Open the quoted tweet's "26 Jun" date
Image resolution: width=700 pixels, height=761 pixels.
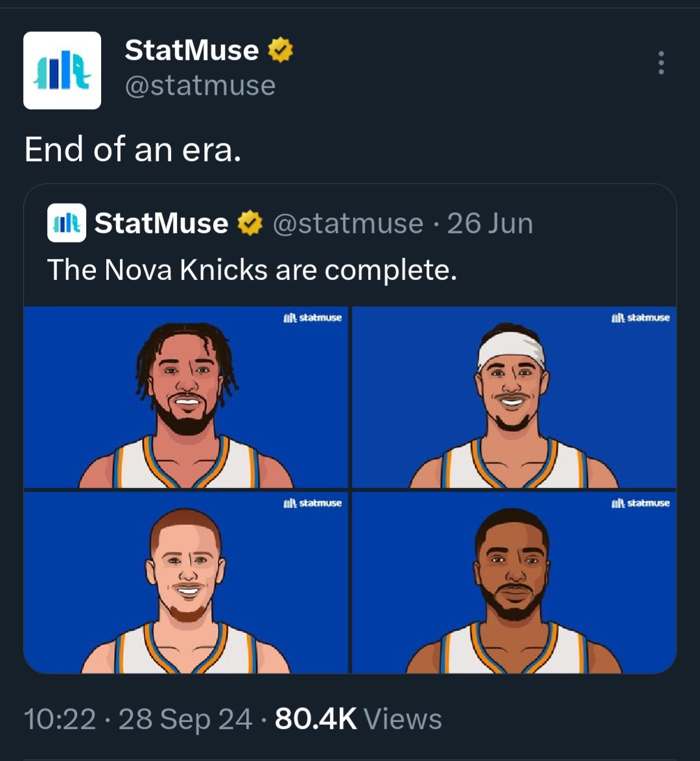[490, 224]
